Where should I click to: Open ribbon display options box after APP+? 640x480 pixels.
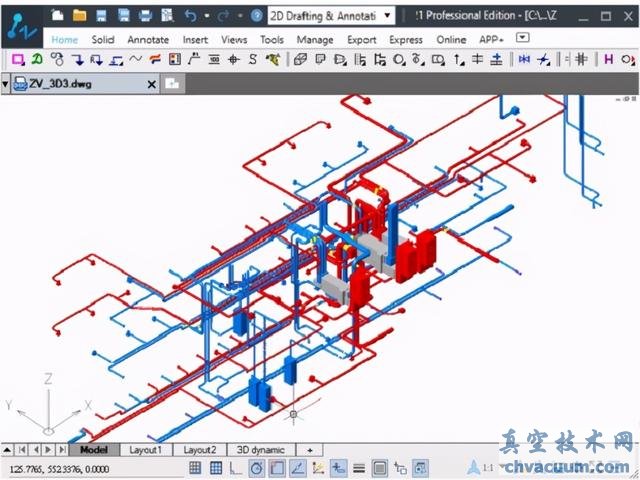(522, 38)
